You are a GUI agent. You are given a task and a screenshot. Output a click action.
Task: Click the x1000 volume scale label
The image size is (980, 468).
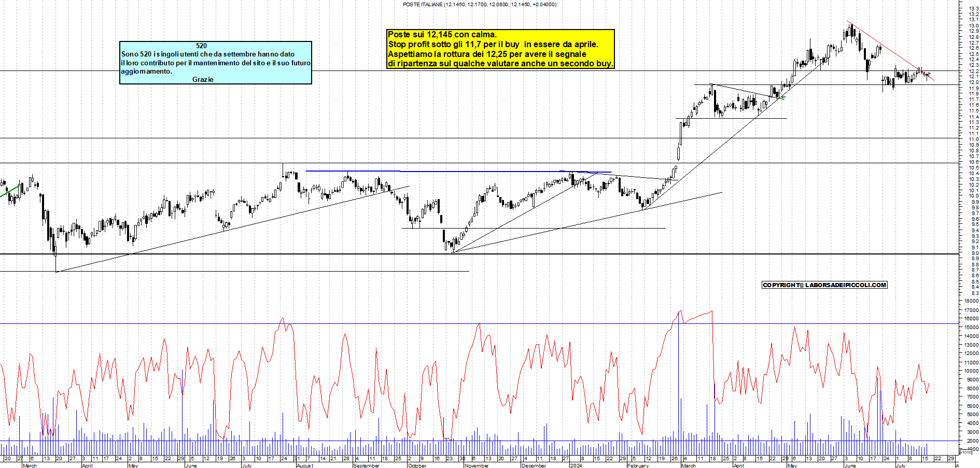pos(965,452)
